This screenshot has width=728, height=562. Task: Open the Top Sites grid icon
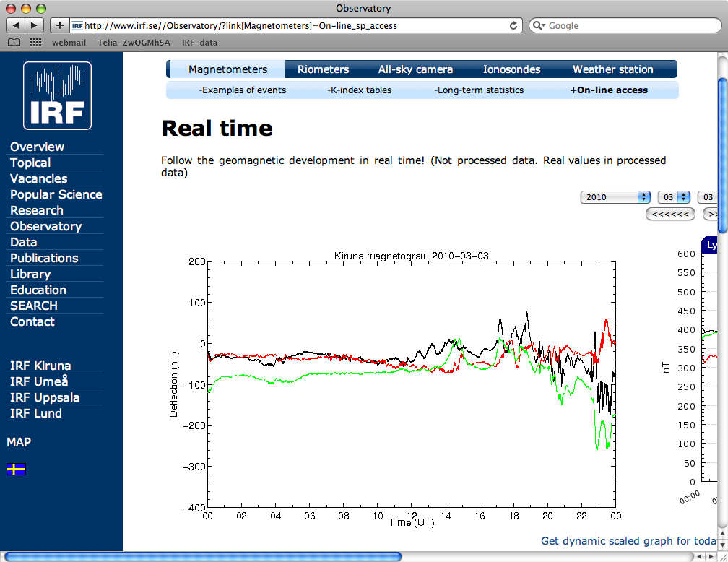click(35, 43)
